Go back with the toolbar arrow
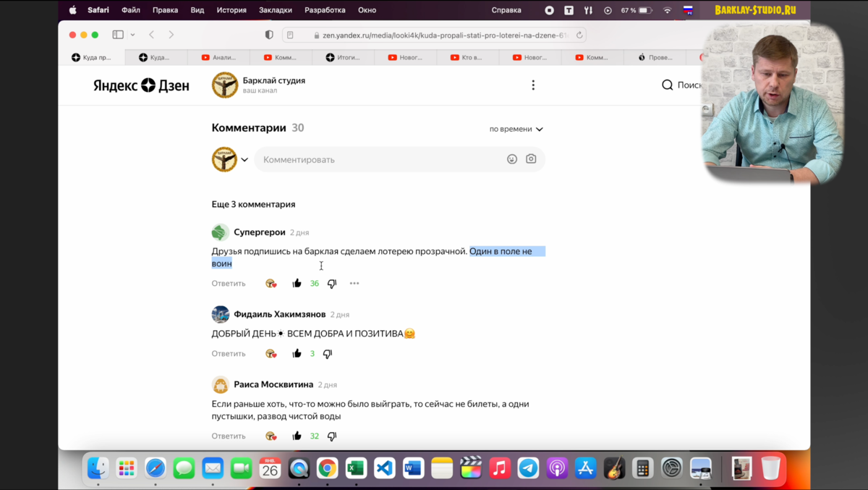This screenshot has height=490, width=868. (151, 35)
